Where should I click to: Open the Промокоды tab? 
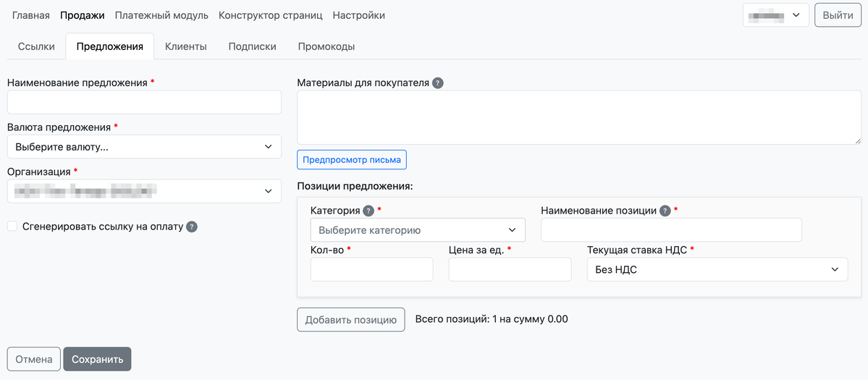326,46
